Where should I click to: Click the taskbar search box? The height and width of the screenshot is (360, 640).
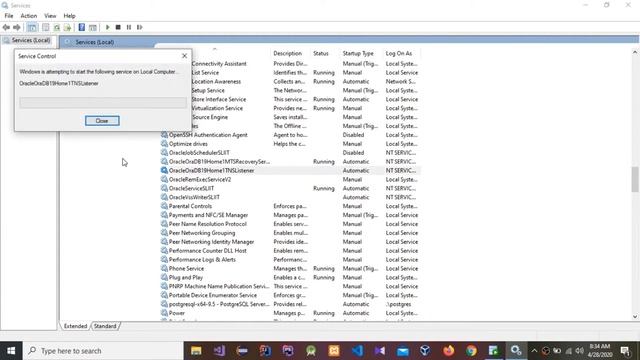coord(103,351)
